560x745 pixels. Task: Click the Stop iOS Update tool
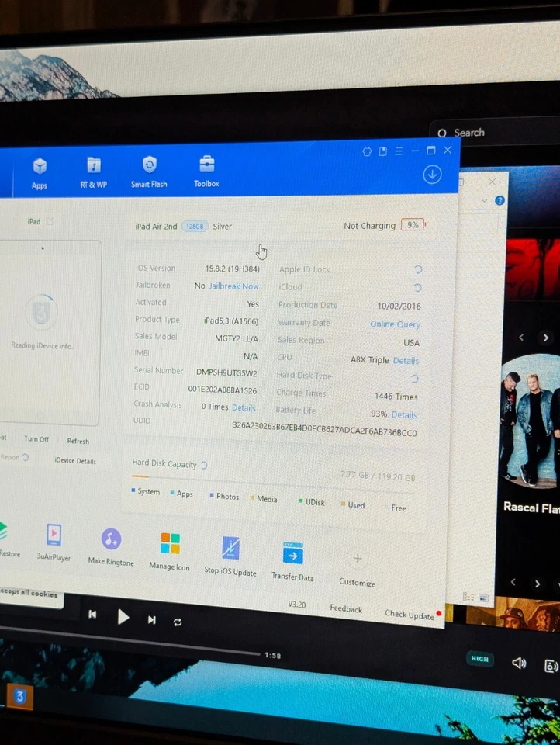[x=230, y=556]
